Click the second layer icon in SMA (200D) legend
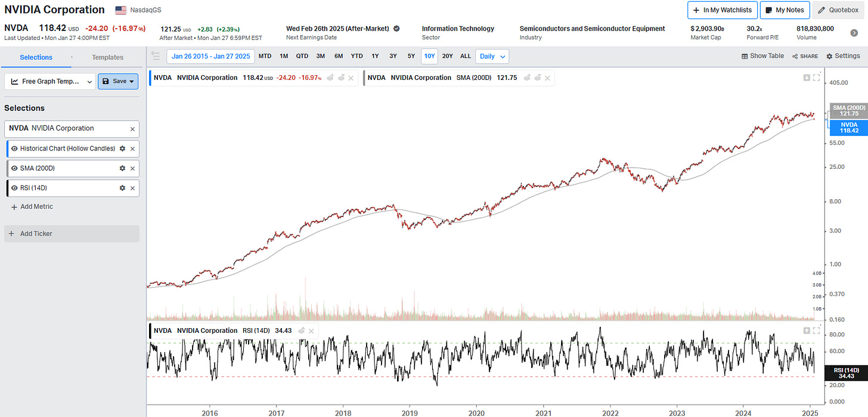Screen dimensions: 868x417 [538, 78]
